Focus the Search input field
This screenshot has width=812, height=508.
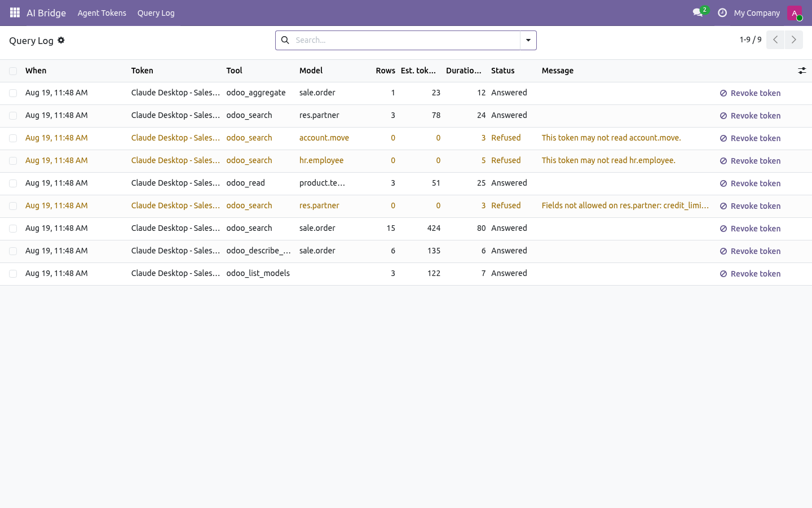[406, 40]
